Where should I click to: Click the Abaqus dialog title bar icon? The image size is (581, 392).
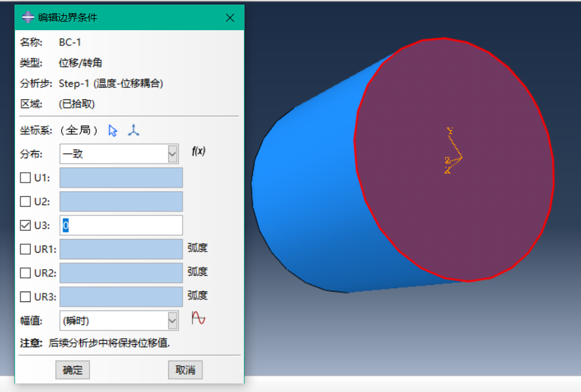click(x=28, y=18)
